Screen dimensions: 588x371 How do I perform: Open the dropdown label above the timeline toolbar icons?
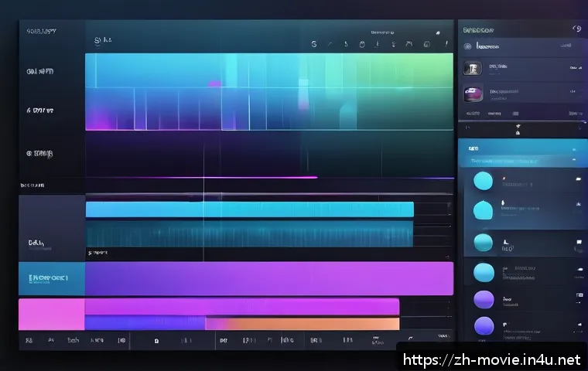[x=383, y=33]
